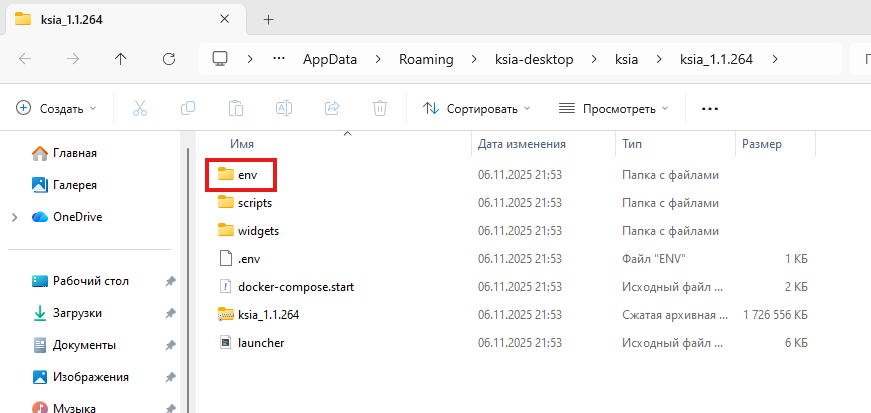
Task: Open the Сортировать dropdown
Action: 477,108
